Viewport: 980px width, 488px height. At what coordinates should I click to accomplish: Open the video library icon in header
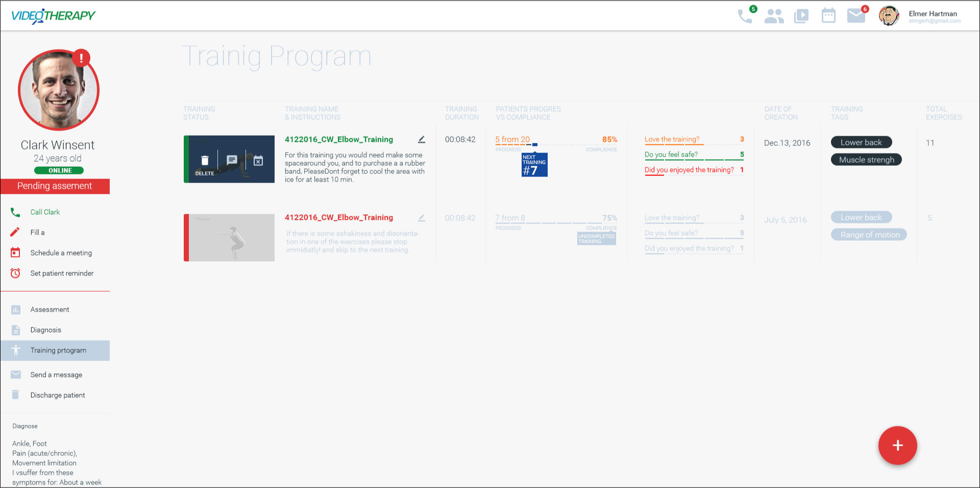pos(801,16)
